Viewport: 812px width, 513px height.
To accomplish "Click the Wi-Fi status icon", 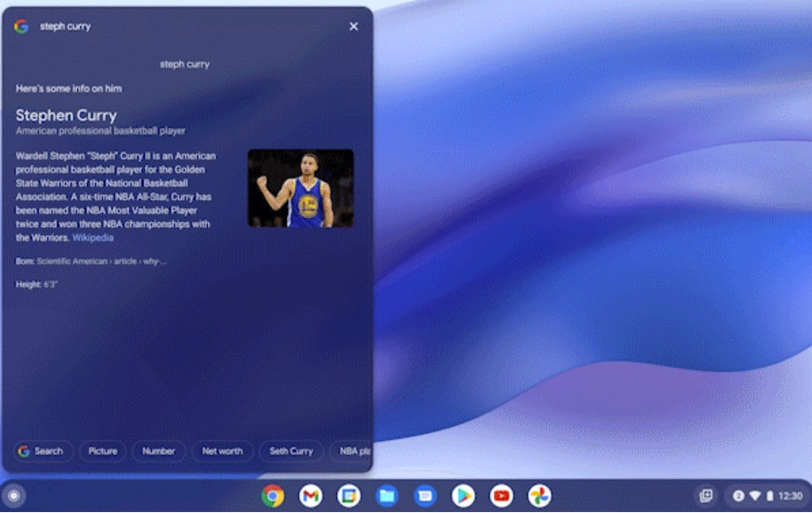I will pyautogui.click(x=755, y=496).
